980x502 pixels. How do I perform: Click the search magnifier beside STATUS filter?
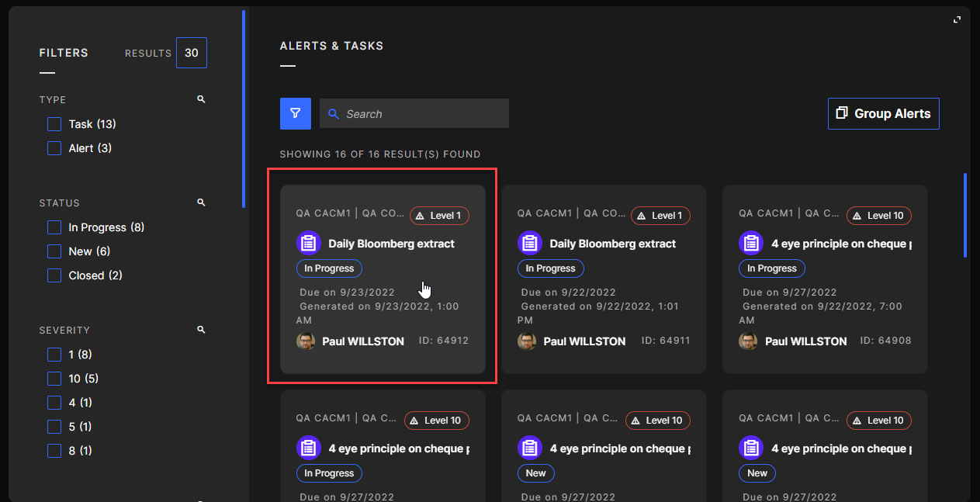201,203
